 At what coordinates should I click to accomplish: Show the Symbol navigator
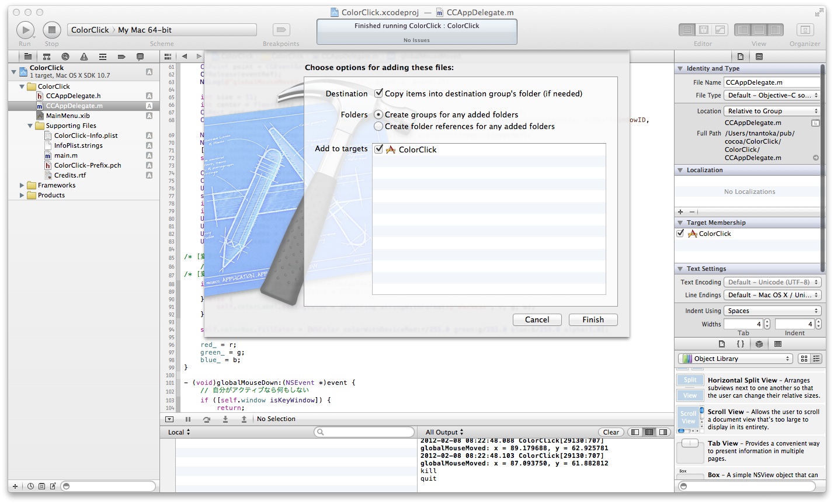47,57
